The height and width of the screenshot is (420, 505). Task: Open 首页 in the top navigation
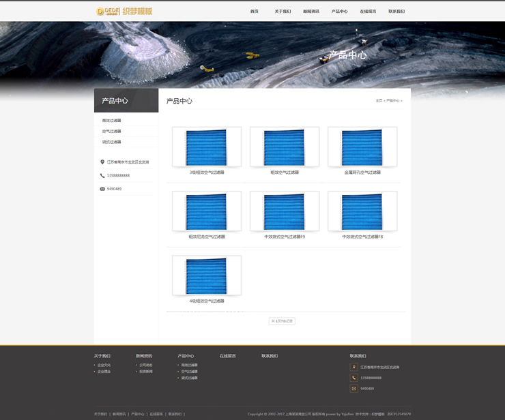[255, 12]
